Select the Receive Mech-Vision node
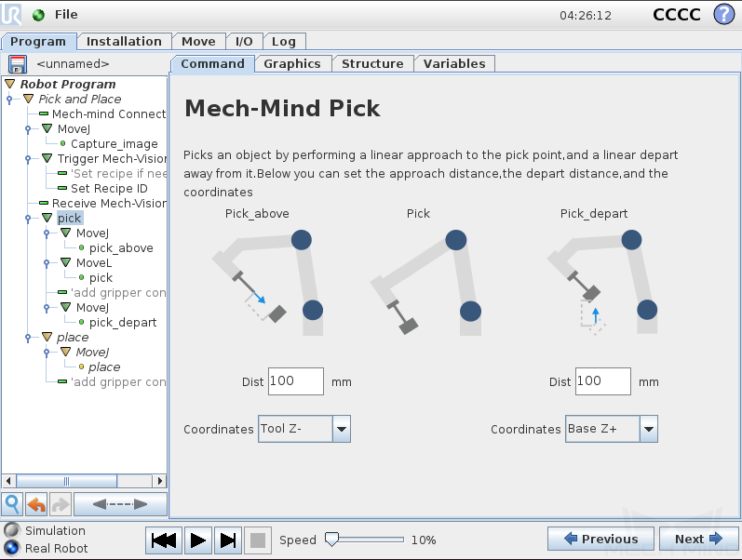742x560 pixels. 109,203
